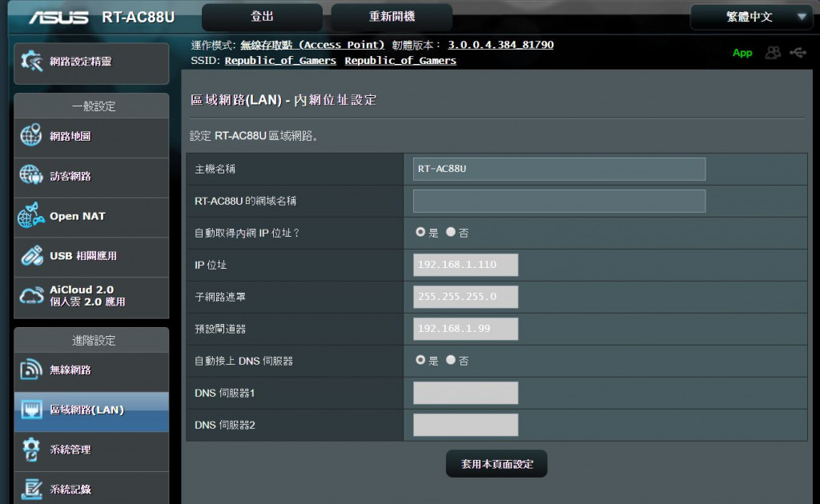
Task: Click the 一般設定 section header
Action: click(91, 106)
